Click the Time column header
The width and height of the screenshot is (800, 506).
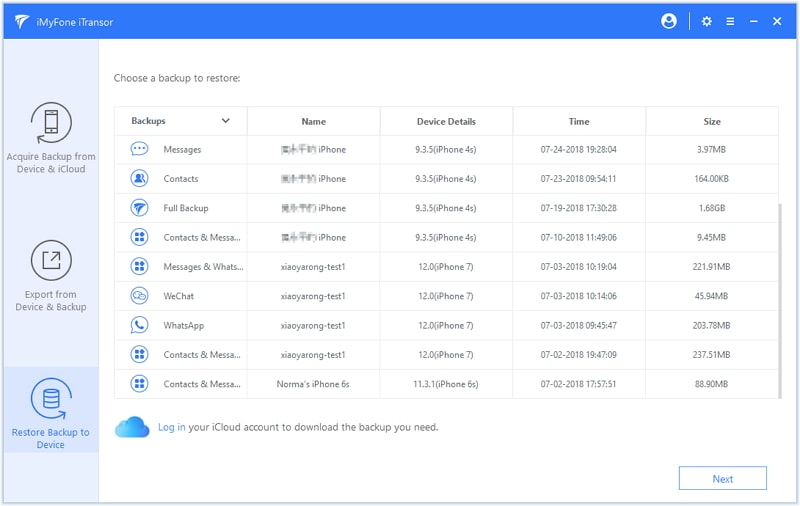coord(579,121)
